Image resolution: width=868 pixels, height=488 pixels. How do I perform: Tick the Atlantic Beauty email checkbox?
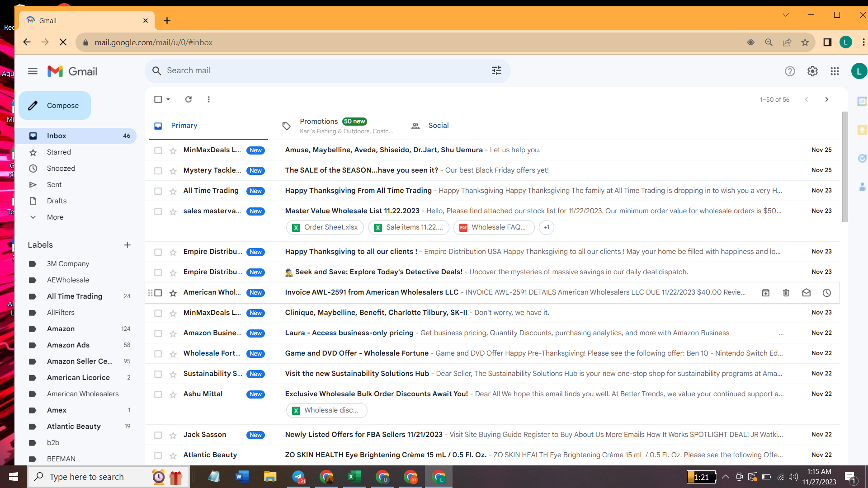(x=158, y=455)
